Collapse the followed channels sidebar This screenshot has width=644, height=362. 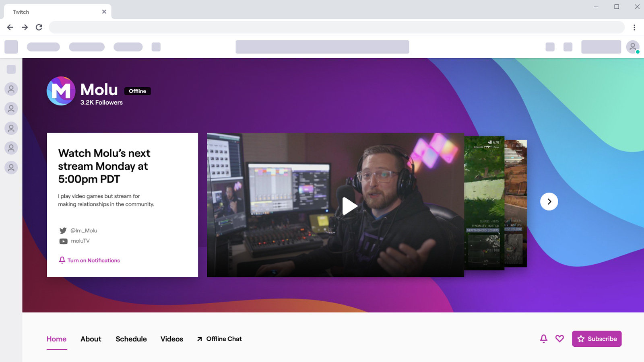(11, 69)
